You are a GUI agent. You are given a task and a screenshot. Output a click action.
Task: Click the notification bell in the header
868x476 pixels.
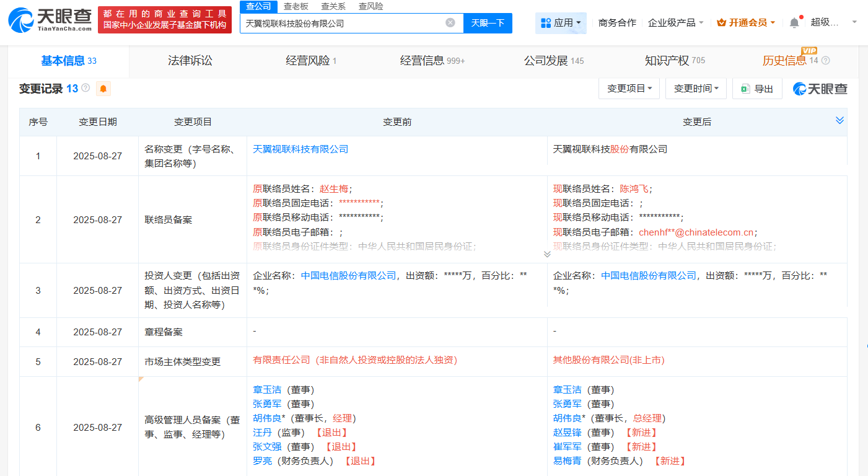[794, 22]
